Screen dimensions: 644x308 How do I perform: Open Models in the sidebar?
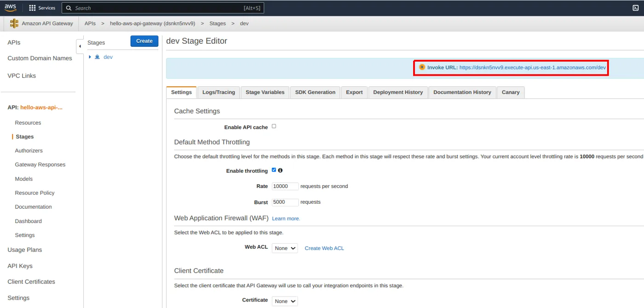coord(24,179)
